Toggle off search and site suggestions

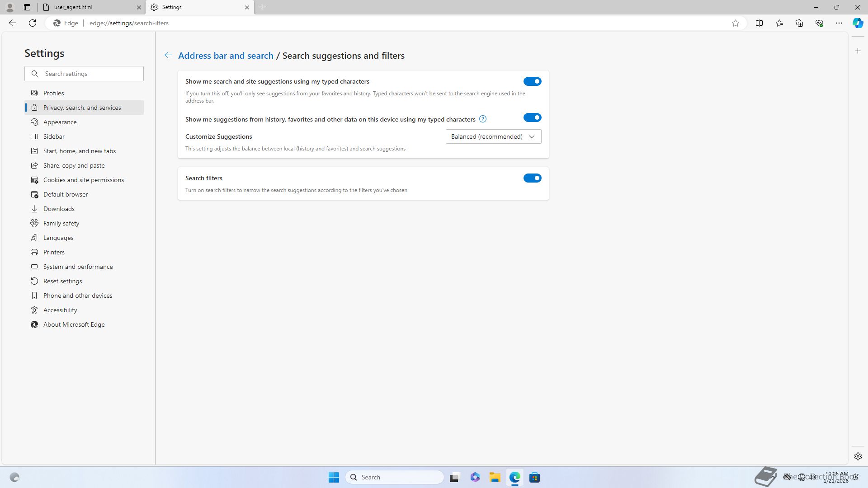pyautogui.click(x=532, y=81)
